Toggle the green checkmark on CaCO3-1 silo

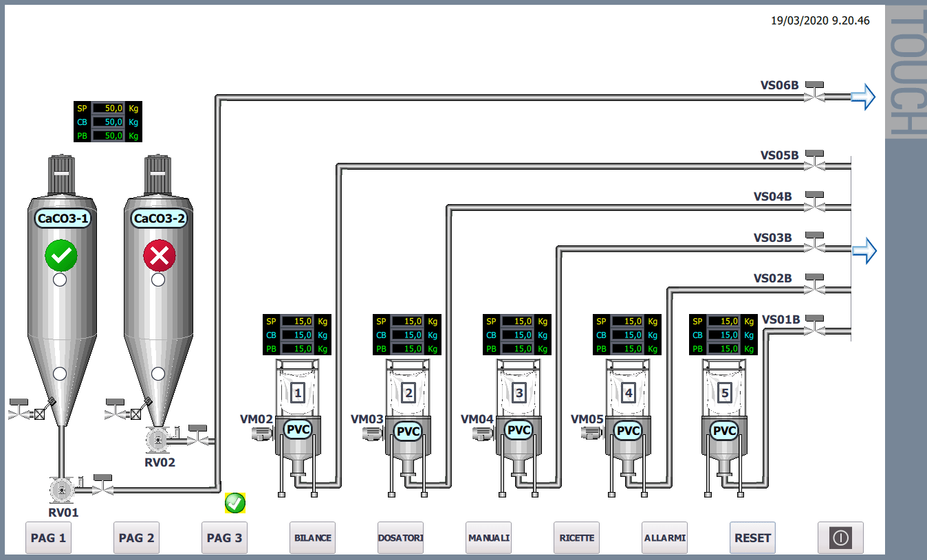(61, 256)
